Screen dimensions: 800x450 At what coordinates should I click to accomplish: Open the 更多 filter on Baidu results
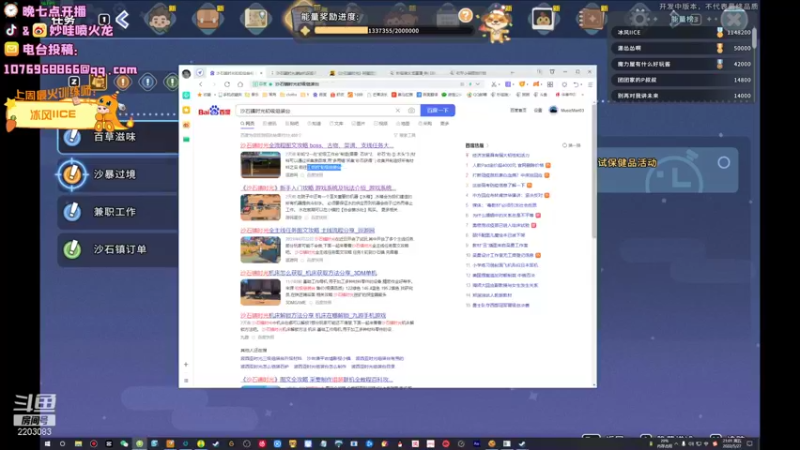[x=445, y=123]
